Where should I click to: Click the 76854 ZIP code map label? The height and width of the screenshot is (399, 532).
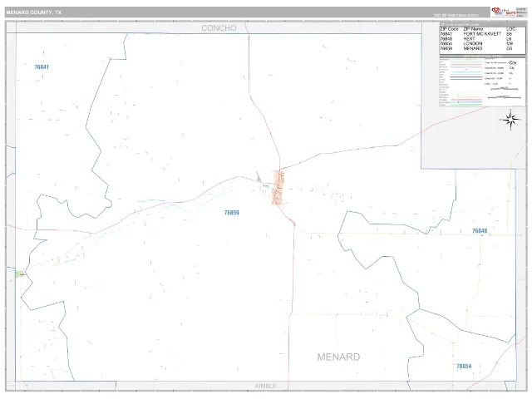pyautogui.click(x=464, y=366)
